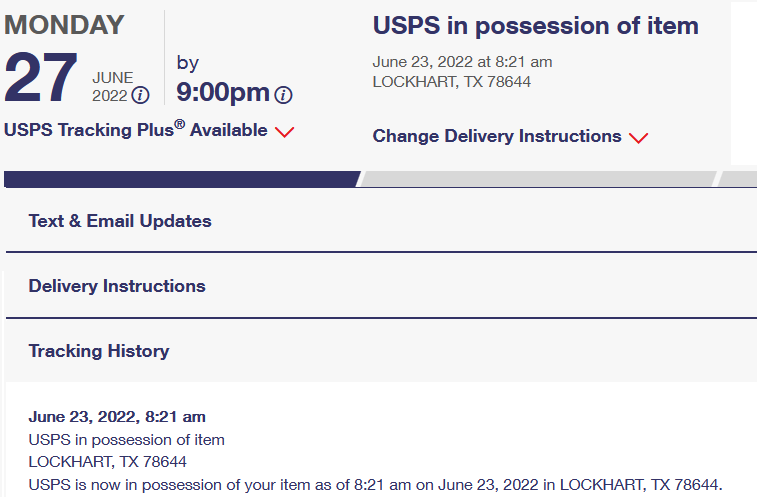The height and width of the screenshot is (497, 757).
Task: Open the Delivery Instructions accordion row
Action: coord(117,286)
